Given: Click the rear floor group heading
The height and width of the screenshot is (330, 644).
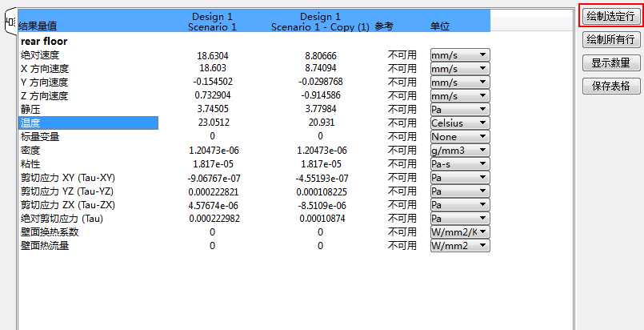Looking at the screenshot, I should click(x=43, y=41).
